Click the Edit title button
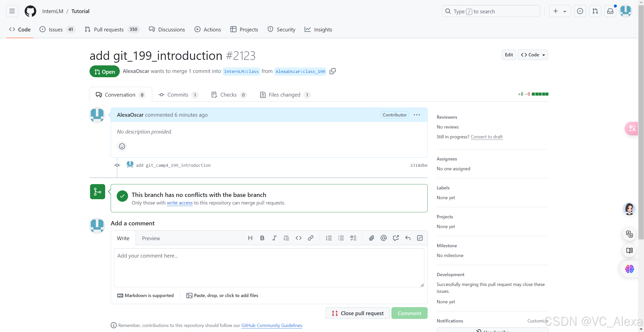The height and width of the screenshot is (332, 644). (x=509, y=55)
